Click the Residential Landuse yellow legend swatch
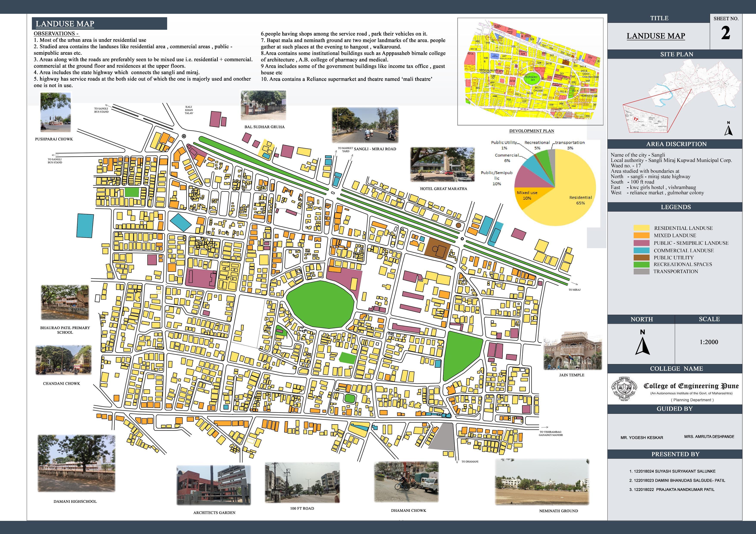Image resolution: width=756 pixels, height=534 pixels. tap(641, 228)
